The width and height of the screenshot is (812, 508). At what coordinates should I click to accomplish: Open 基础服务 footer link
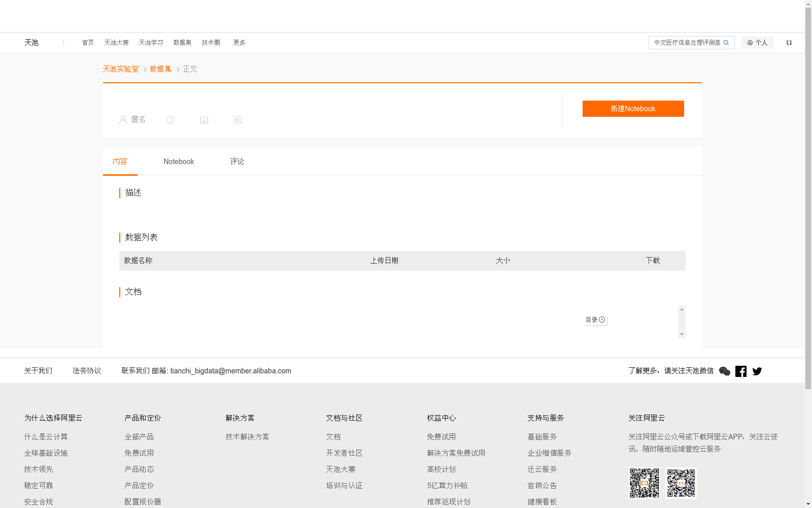click(x=542, y=437)
